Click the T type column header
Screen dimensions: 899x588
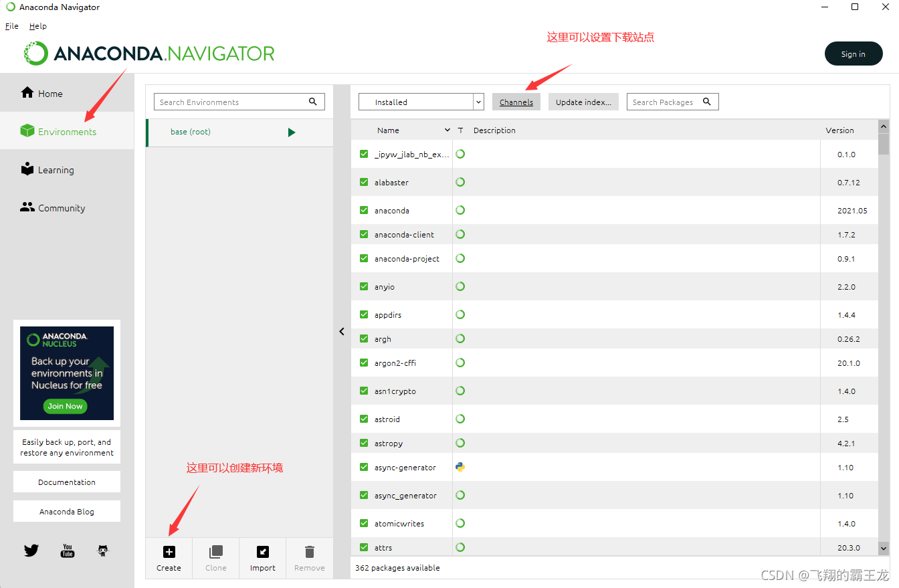coord(460,130)
